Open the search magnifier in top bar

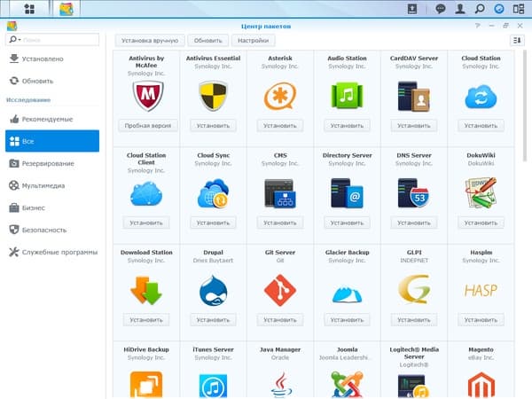pos(480,9)
